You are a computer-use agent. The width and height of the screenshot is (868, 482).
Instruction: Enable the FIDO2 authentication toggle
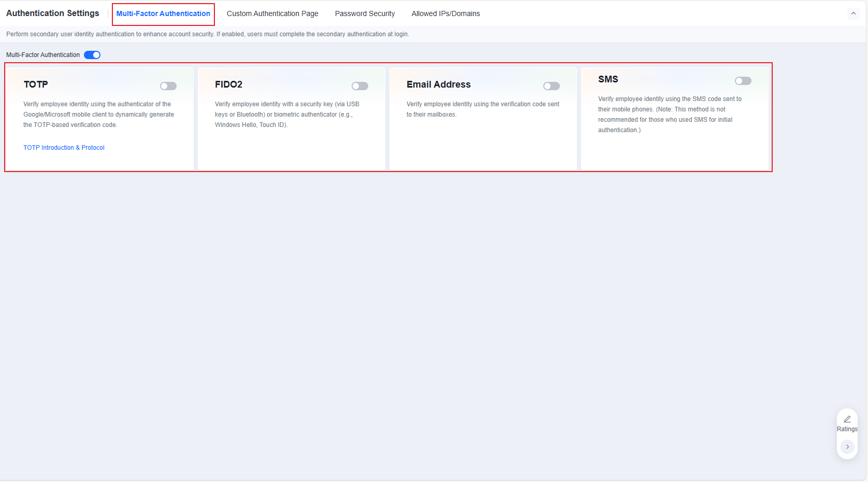tap(360, 86)
